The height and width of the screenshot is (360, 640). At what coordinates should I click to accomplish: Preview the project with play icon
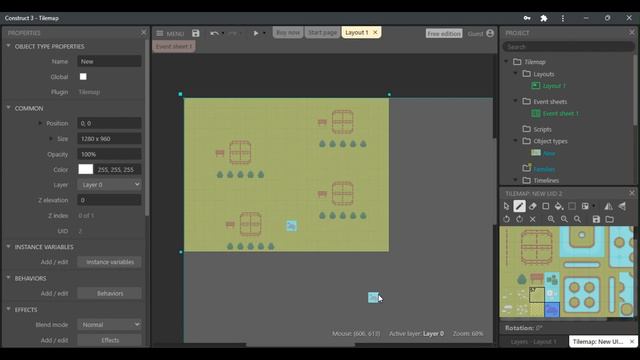click(256, 33)
